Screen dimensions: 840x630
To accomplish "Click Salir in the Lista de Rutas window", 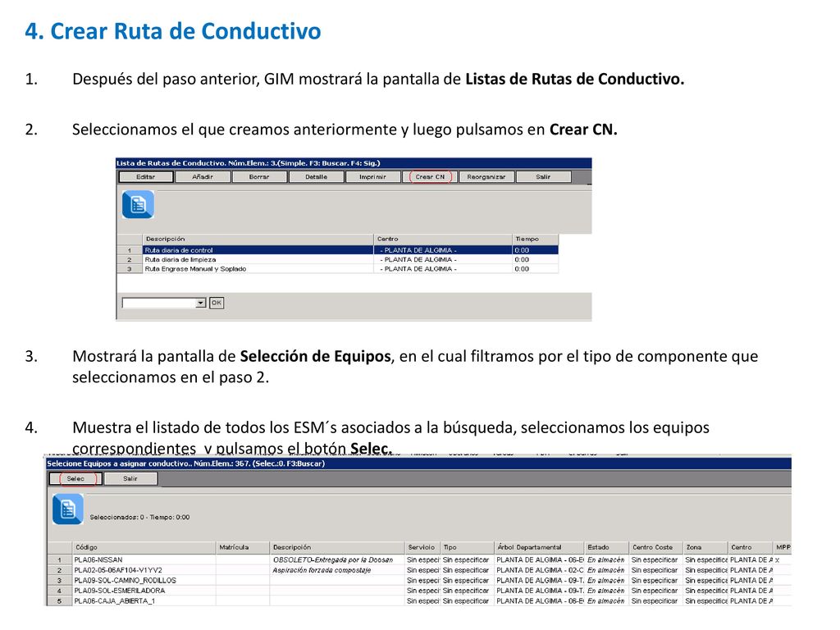I will pos(543,177).
